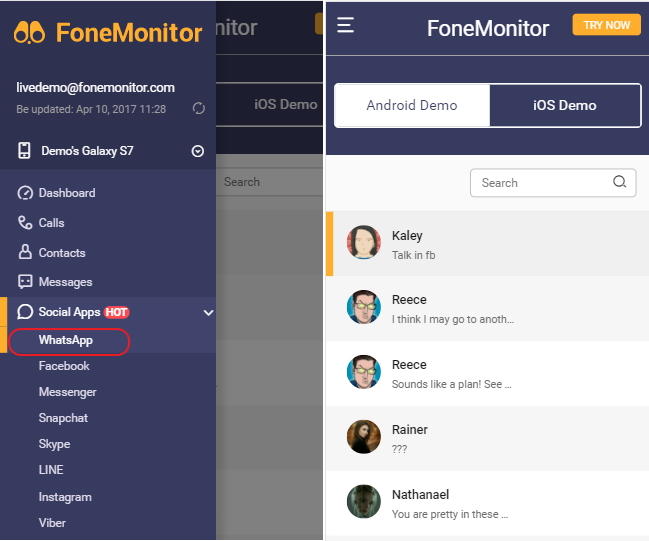Click the dimmed Search box in the left window

click(270, 182)
